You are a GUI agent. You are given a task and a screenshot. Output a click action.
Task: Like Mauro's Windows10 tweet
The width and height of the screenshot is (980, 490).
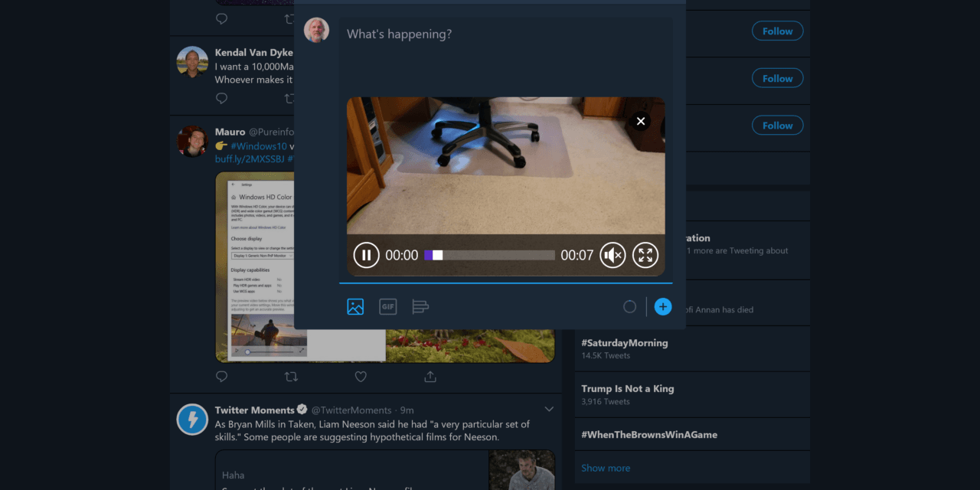pos(361,377)
